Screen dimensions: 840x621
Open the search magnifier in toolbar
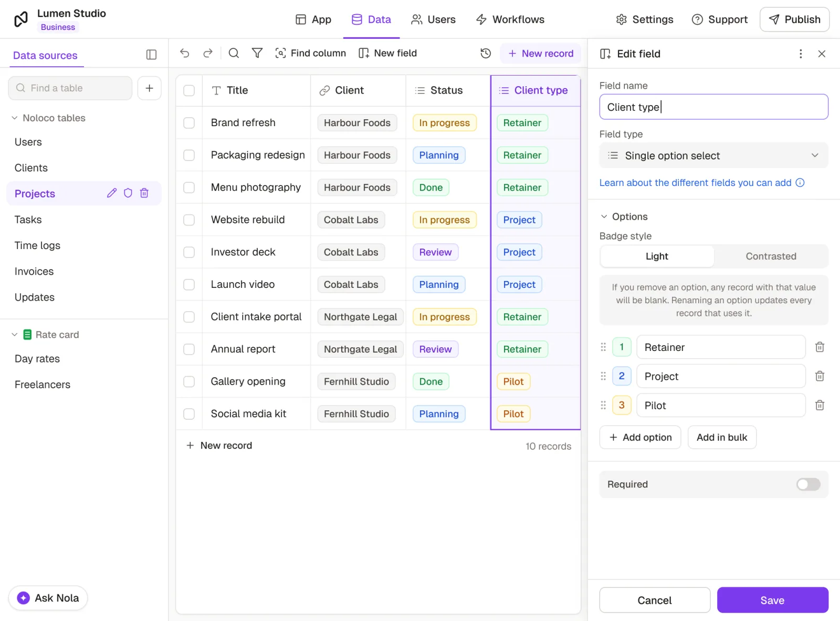[234, 53]
